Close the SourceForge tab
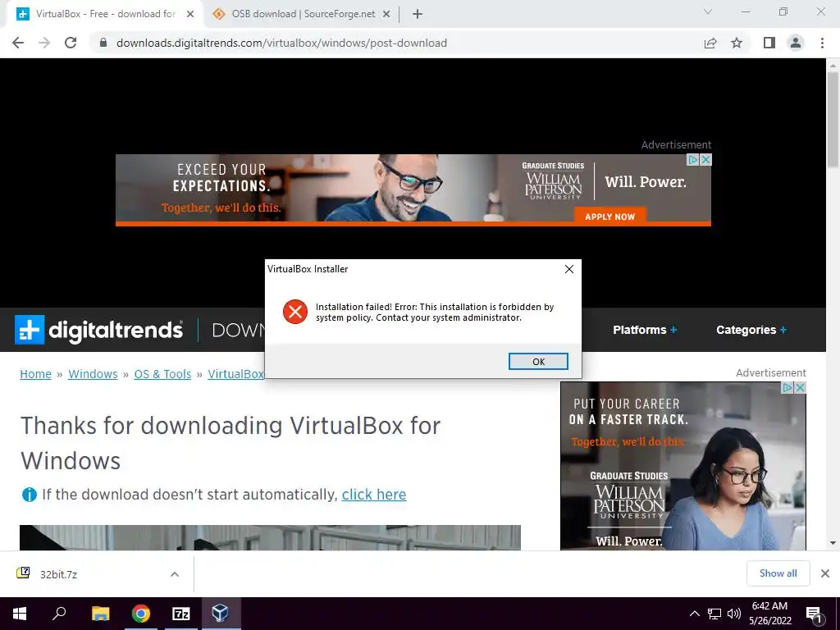Image resolution: width=840 pixels, height=630 pixels. [x=386, y=15]
